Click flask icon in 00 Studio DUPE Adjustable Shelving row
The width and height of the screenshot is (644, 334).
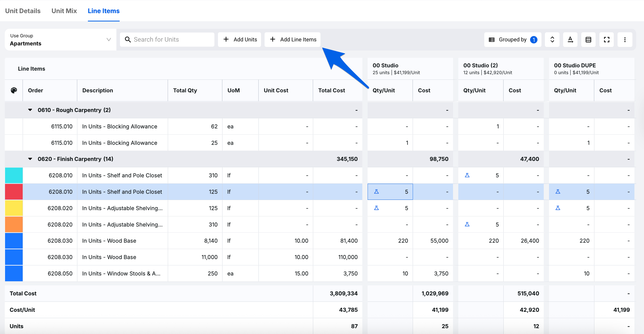point(558,208)
